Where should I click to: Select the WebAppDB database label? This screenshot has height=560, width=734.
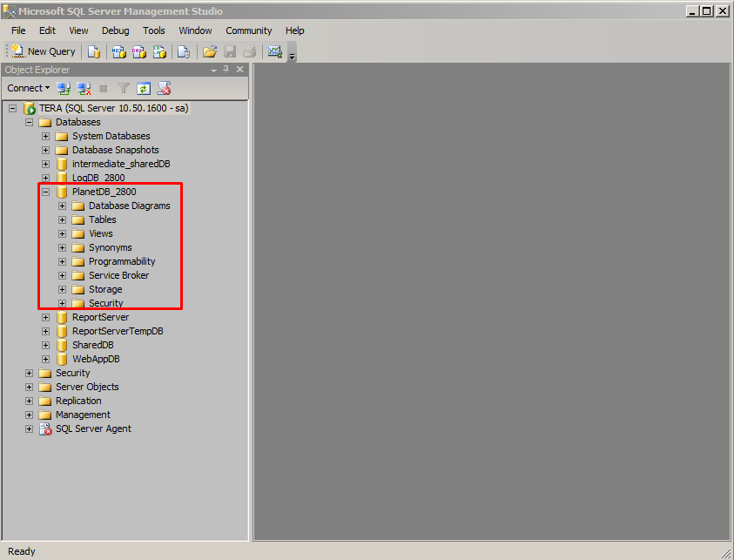[x=96, y=359]
